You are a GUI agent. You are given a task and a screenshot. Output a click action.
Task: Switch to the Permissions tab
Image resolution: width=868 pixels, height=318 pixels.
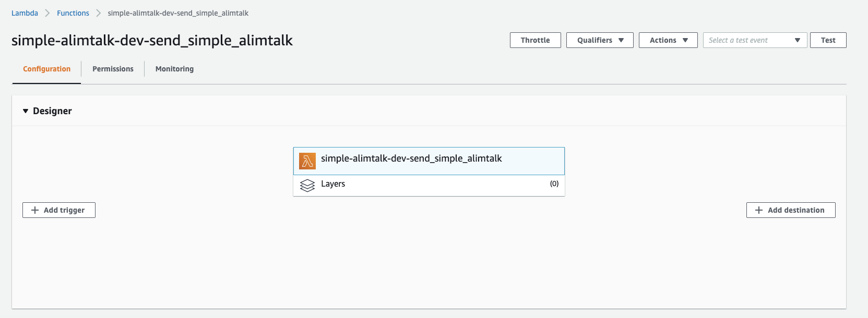(x=113, y=68)
